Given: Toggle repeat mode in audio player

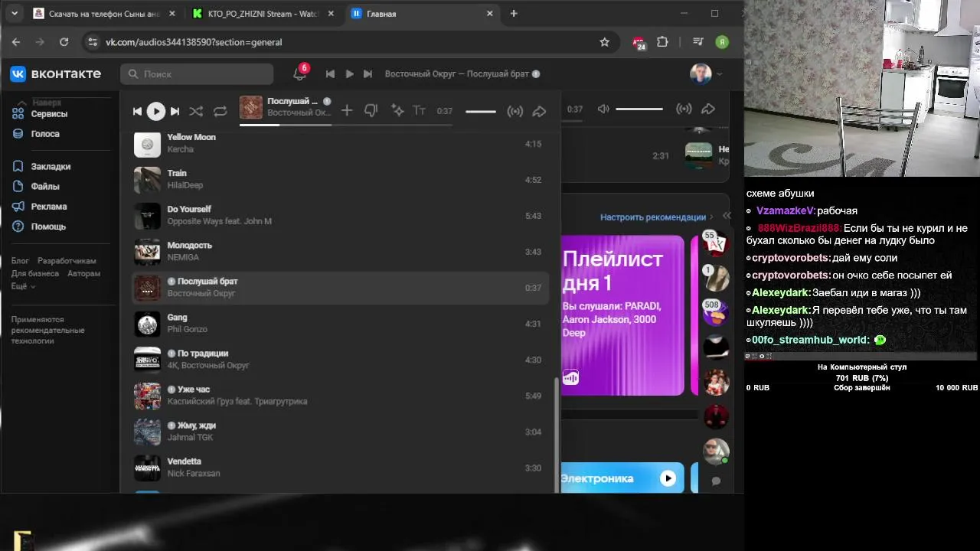Looking at the screenshot, I should (x=220, y=112).
